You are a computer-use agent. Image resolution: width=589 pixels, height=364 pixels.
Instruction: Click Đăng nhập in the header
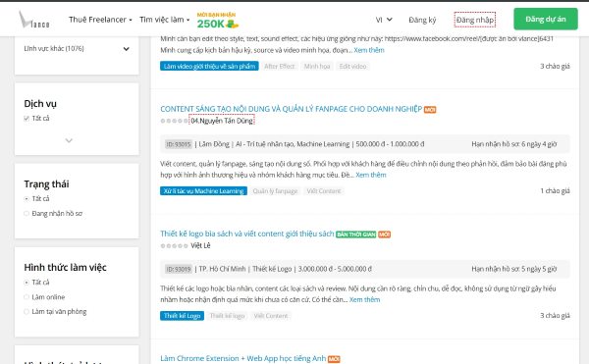pyautogui.click(x=475, y=20)
